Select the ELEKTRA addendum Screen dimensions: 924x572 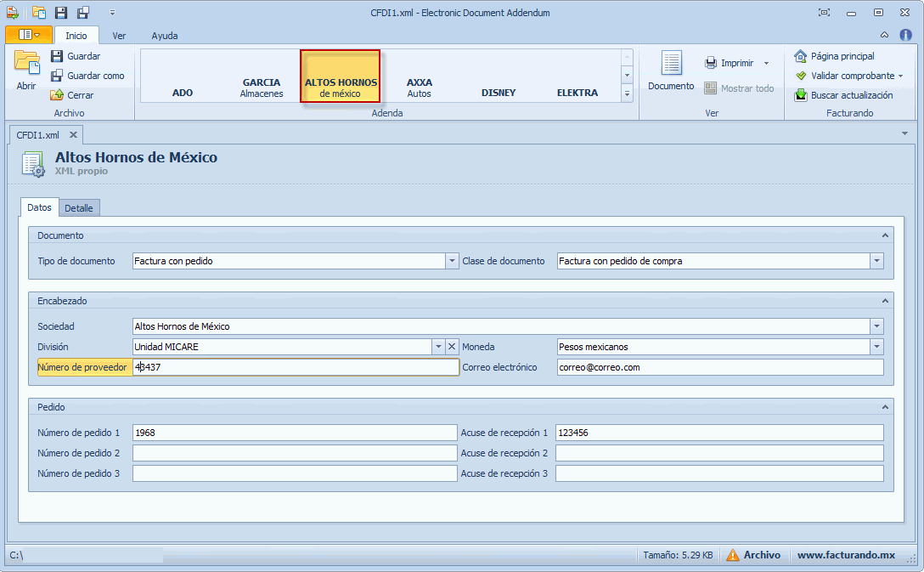click(577, 76)
